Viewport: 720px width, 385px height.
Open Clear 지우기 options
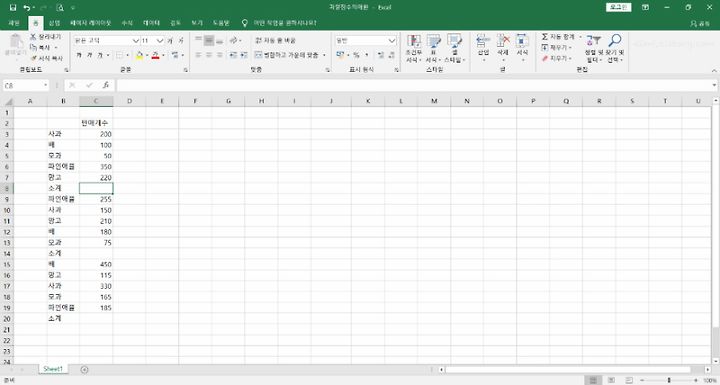click(556, 58)
